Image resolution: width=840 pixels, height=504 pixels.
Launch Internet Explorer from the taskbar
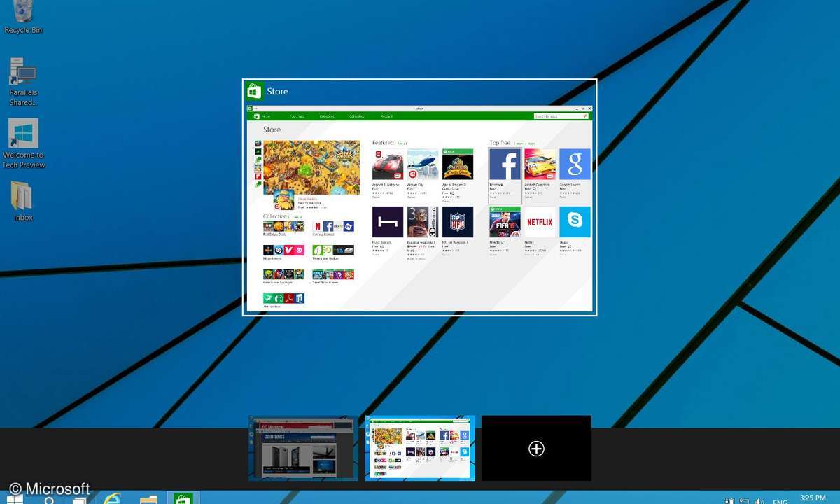click(112, 499)
